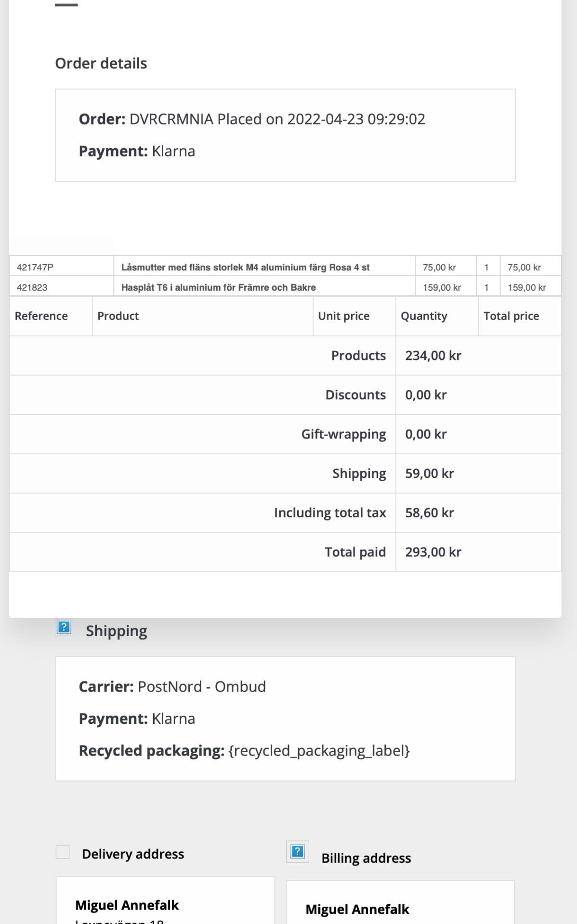The image size is (577, 924).
Task: Select product reference 421747P
Action: point(35,268)
